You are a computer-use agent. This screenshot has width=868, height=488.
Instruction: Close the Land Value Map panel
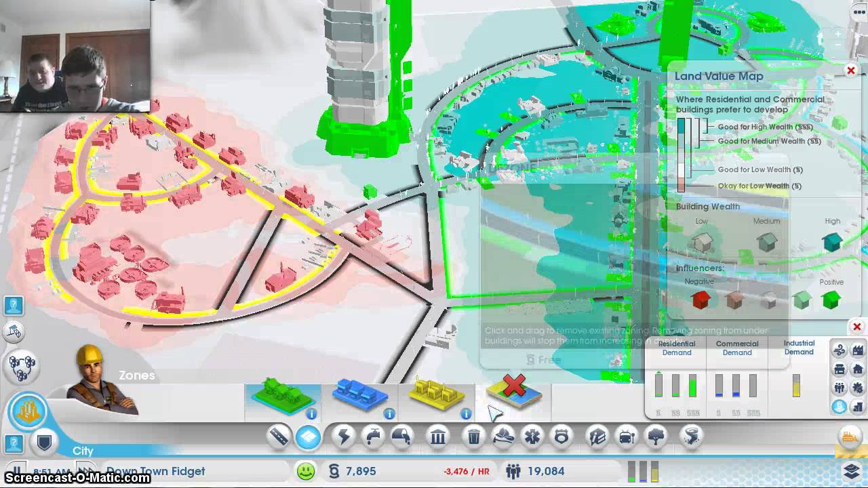[x=851, y=70]
